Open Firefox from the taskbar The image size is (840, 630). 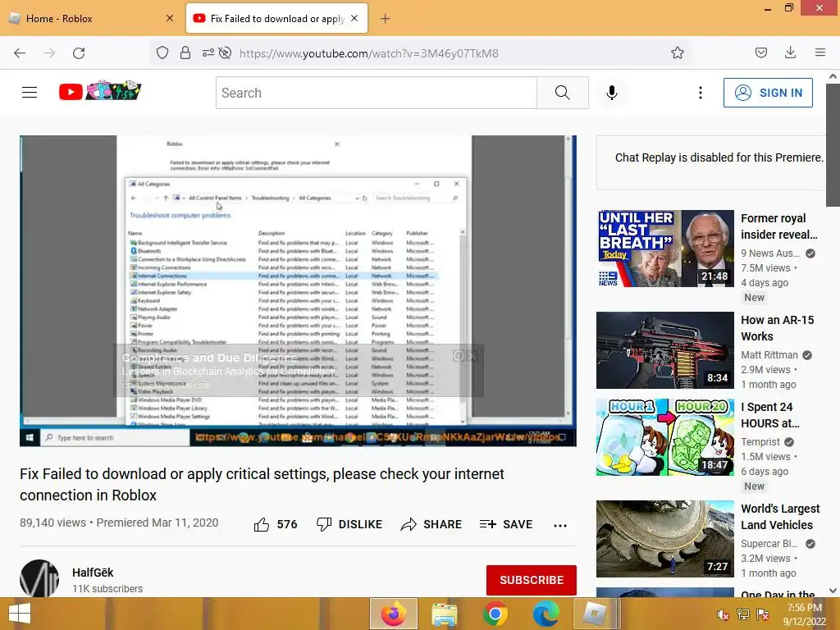(394, 614)
